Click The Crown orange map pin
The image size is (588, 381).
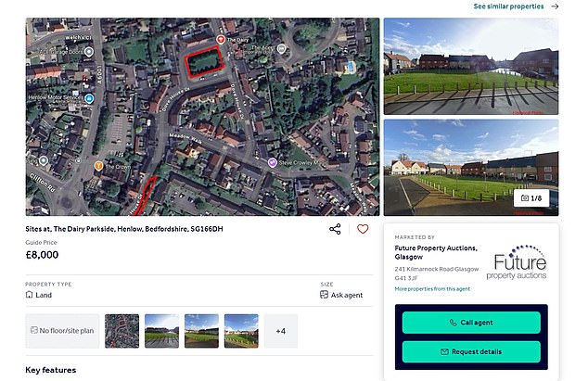click(x=98, y=166)
